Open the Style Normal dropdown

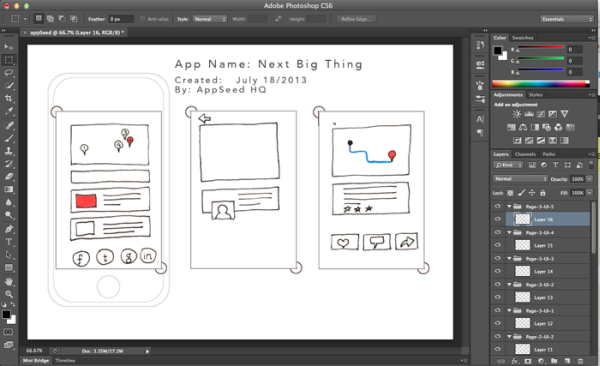[x=210, y=19]
